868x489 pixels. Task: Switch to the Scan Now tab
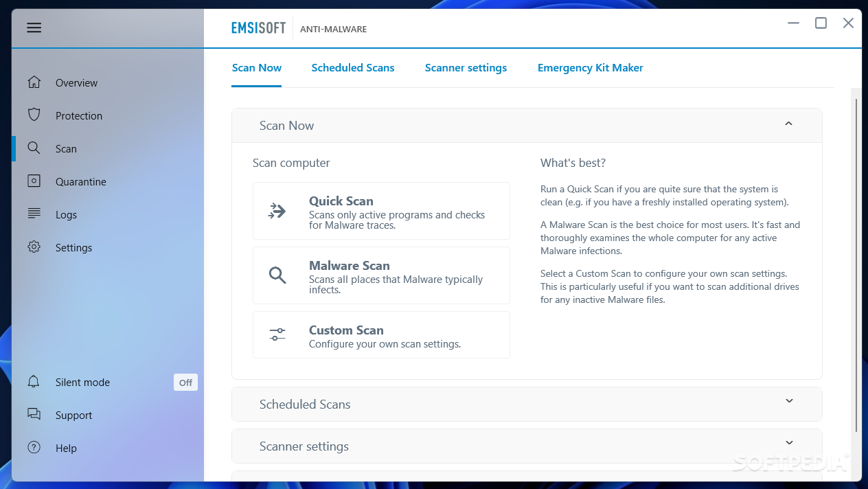pyautogui.click(x=257, y=67)
